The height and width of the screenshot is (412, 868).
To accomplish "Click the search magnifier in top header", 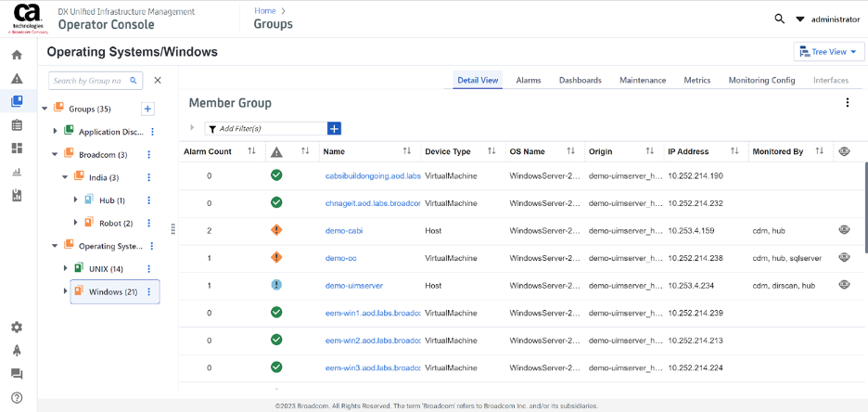I will (x=780, y=19).
